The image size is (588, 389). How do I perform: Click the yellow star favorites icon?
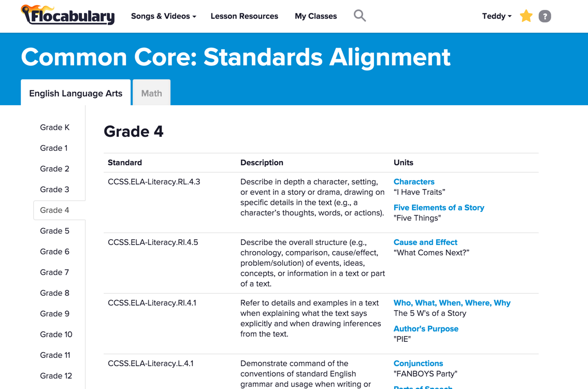[526, 16]
